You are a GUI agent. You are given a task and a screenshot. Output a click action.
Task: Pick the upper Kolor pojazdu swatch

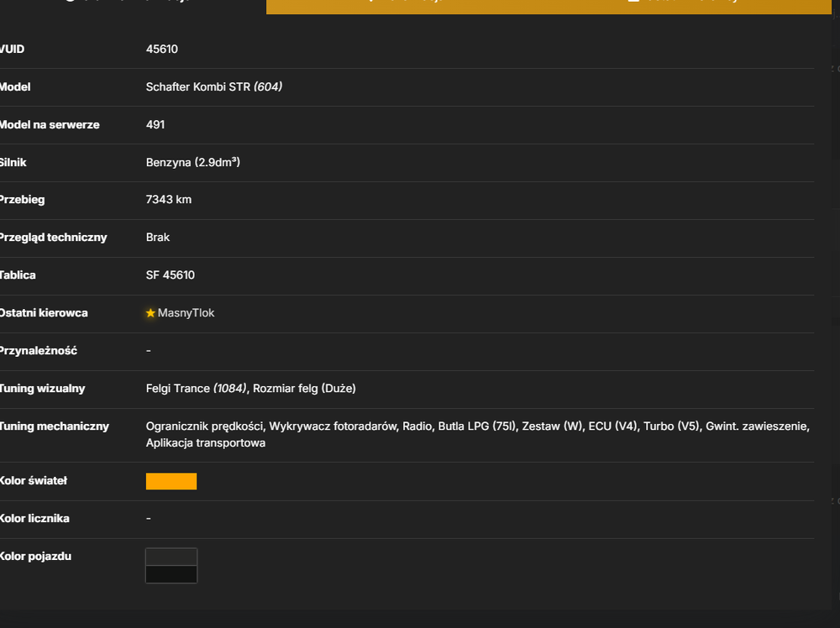click(x=171, y=557)
